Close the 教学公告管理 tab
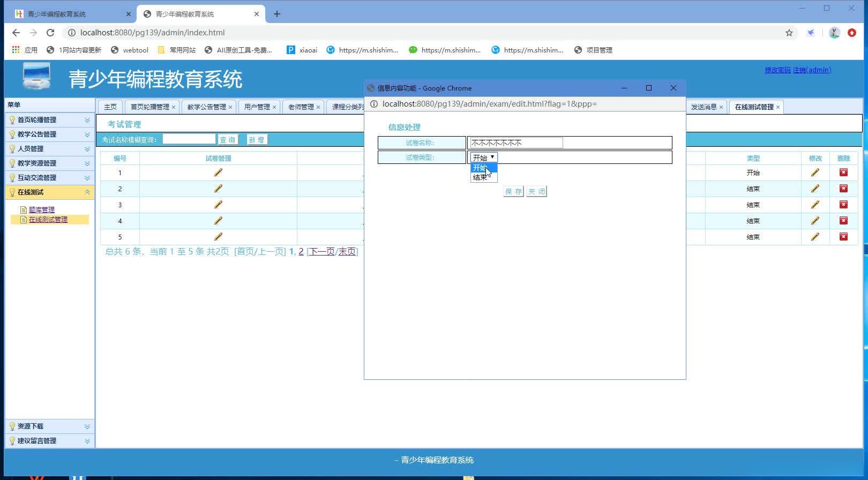Screen dimensions: 868x480 pos(230,107)
